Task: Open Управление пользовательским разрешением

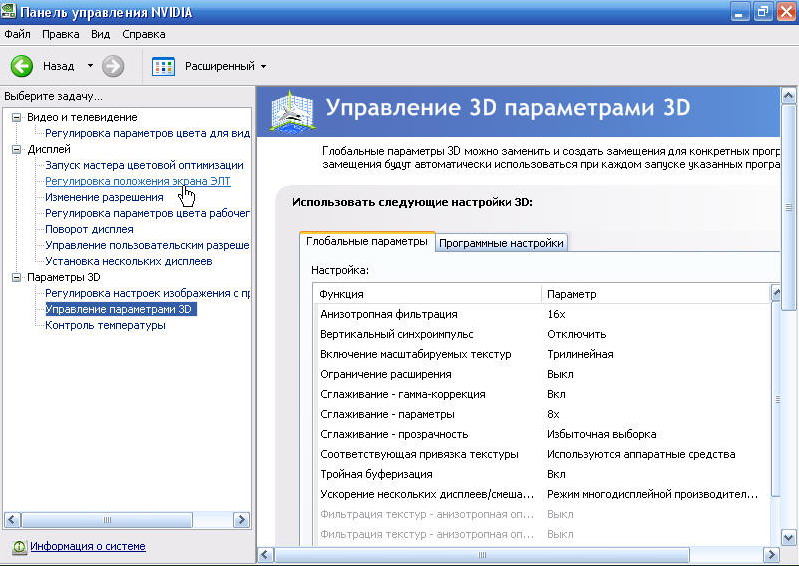Action: (147, 245)
